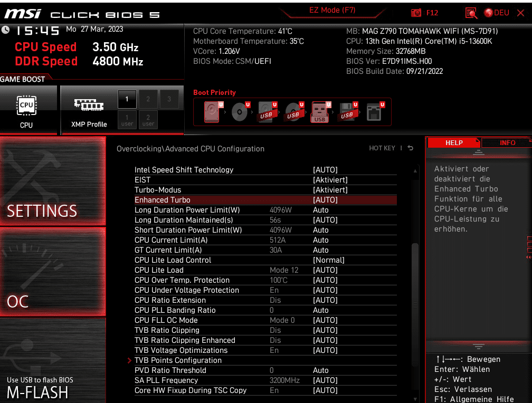Click the scrollbar down arrow in settings list
The image size is (532, 403).
pos(415,399)
